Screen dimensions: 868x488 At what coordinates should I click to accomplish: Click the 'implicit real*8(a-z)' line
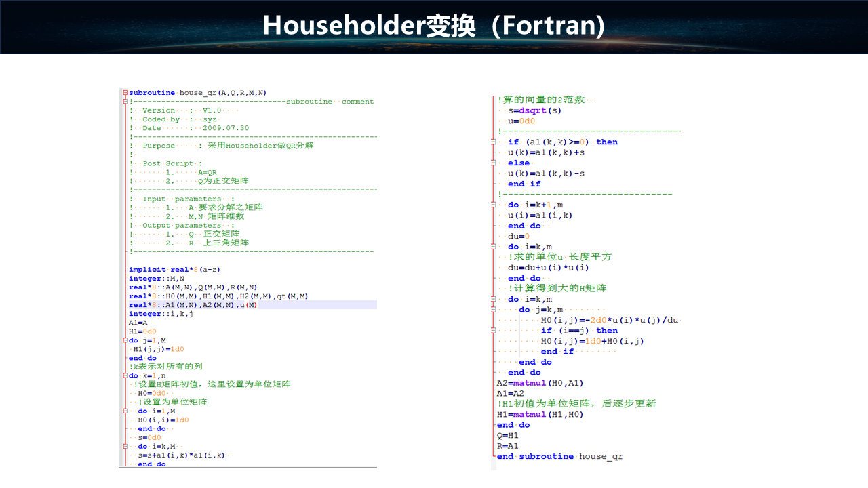pos(174,270)
